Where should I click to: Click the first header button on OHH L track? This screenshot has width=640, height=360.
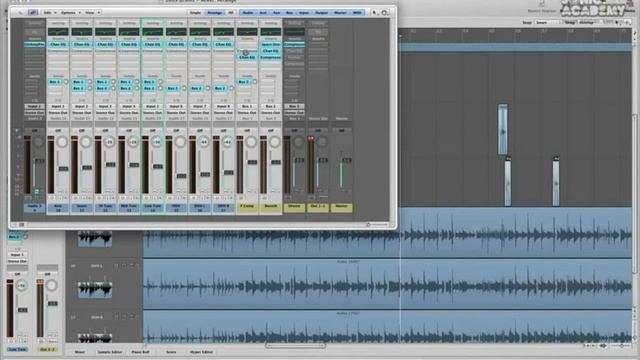[x=117, y=266]
